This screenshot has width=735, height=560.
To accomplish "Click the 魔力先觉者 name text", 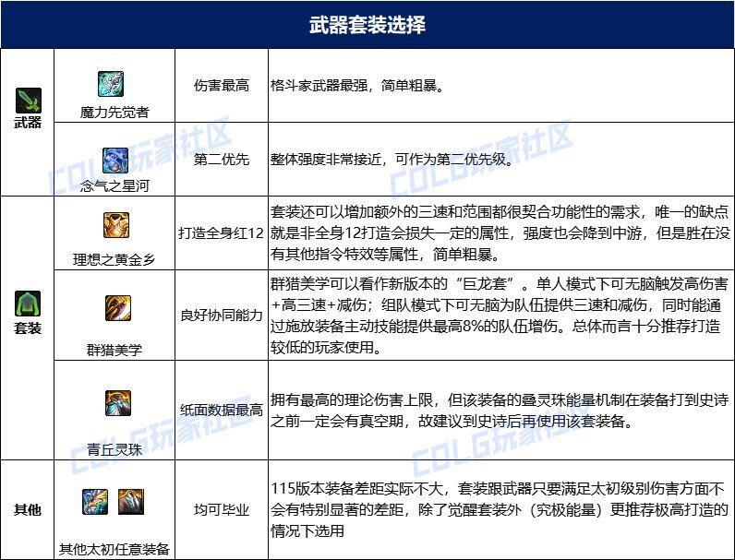I will coord(114,113).
